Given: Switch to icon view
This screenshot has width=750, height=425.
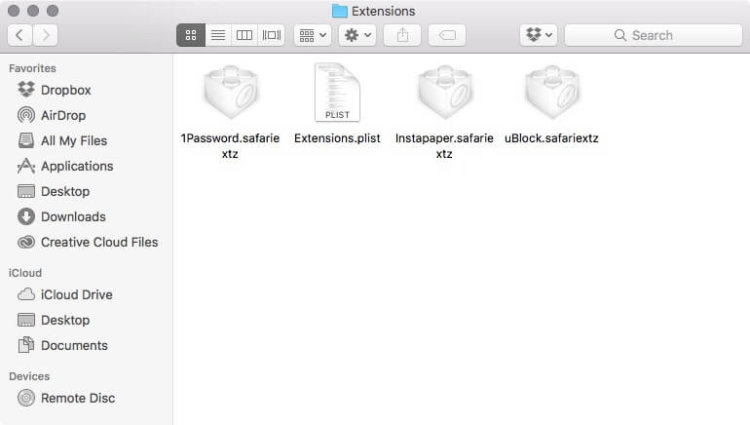Looking at the screenshot, I should (x=191, y=35).
